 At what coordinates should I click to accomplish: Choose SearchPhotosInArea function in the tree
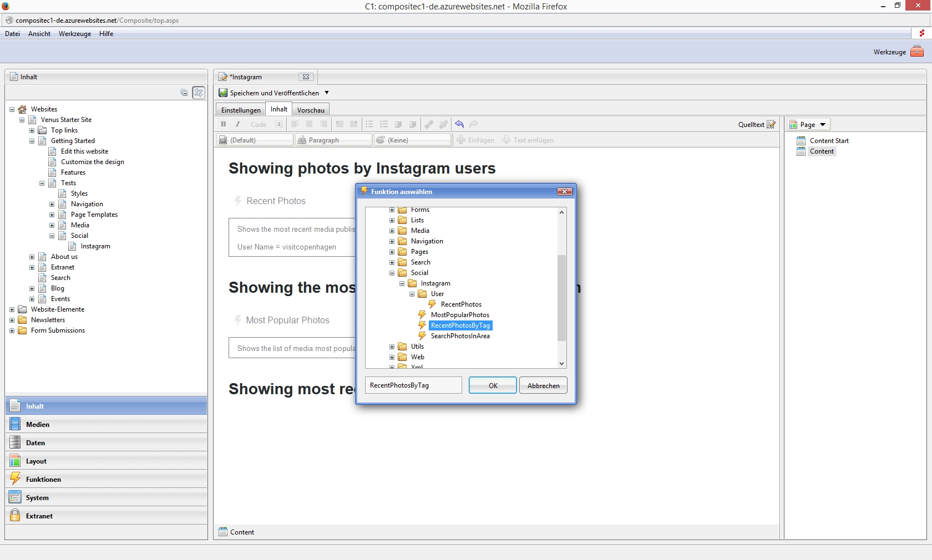459,336
